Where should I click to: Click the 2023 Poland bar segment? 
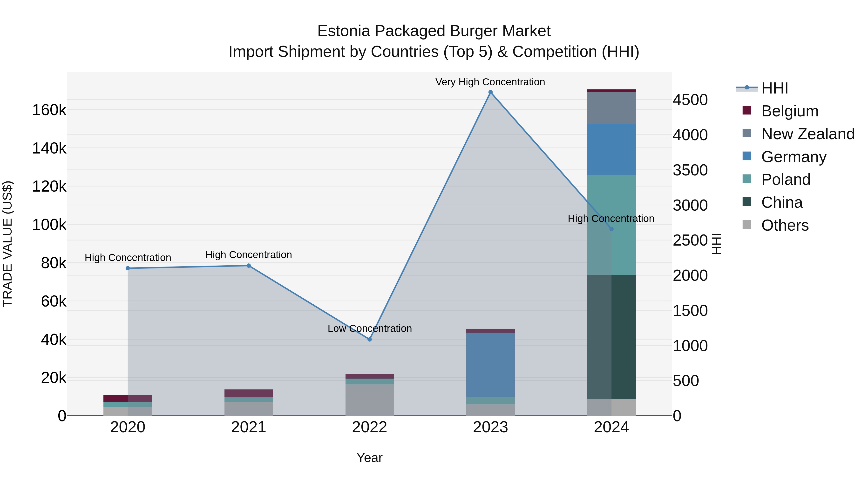click(491, 401)
